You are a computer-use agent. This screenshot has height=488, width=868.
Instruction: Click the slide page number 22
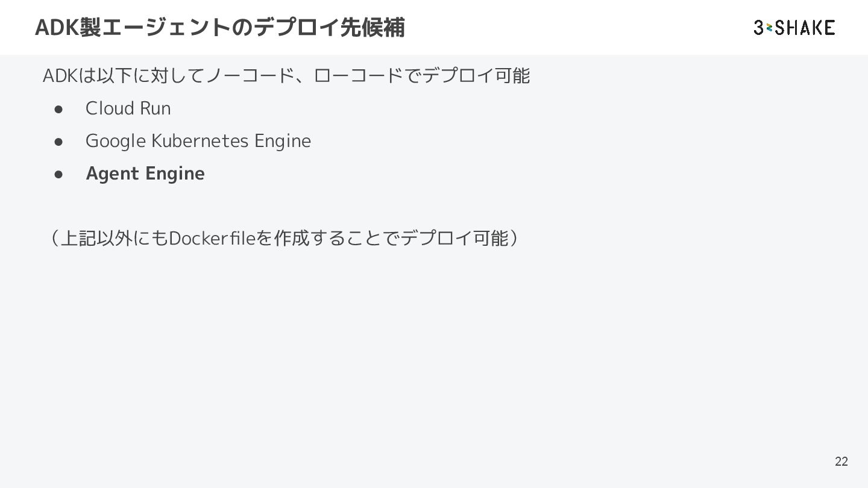[841, 461]
